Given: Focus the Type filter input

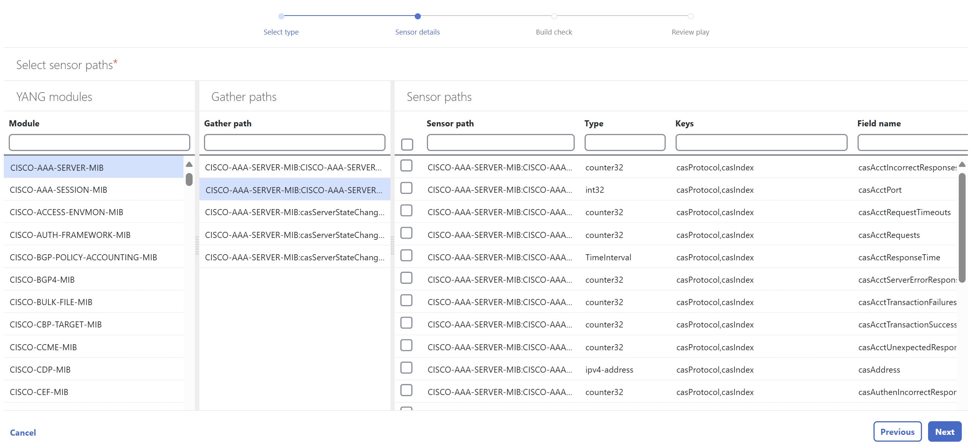Looking at the screenshot, I should (625, 143).
